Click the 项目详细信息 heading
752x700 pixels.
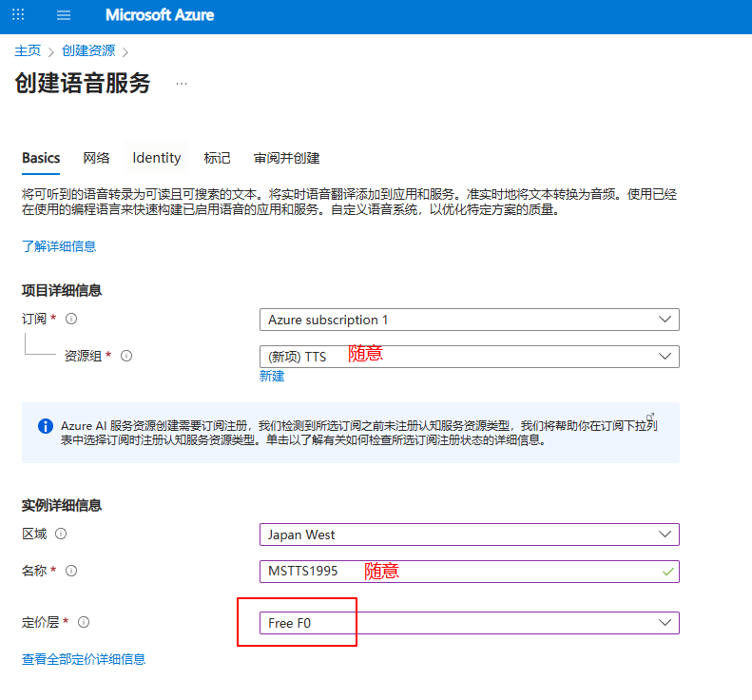click(62, 290)
